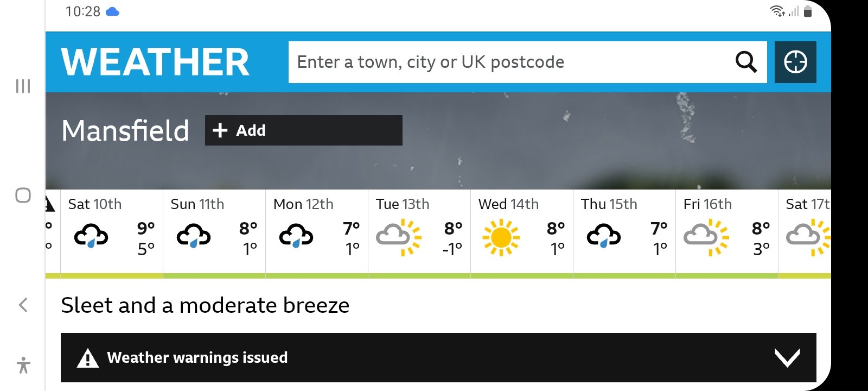Viewport: 868px width, 391px height.
Task: Open recent apps navigation icon
Action: tap(23, 86)
